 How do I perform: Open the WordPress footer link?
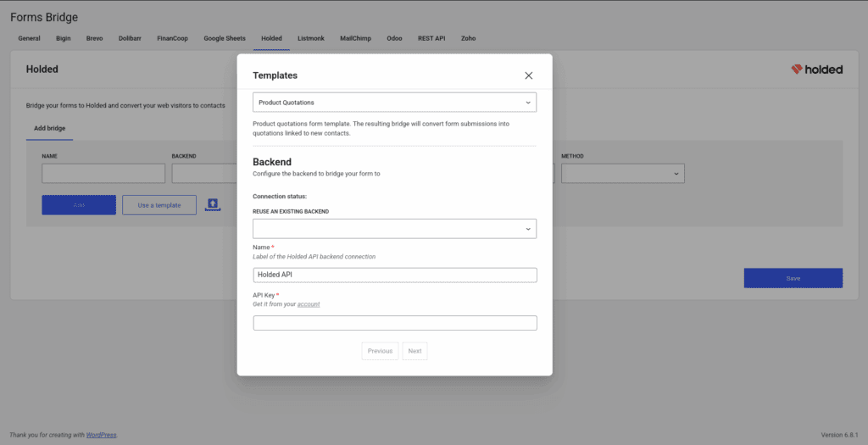point(102,435)
